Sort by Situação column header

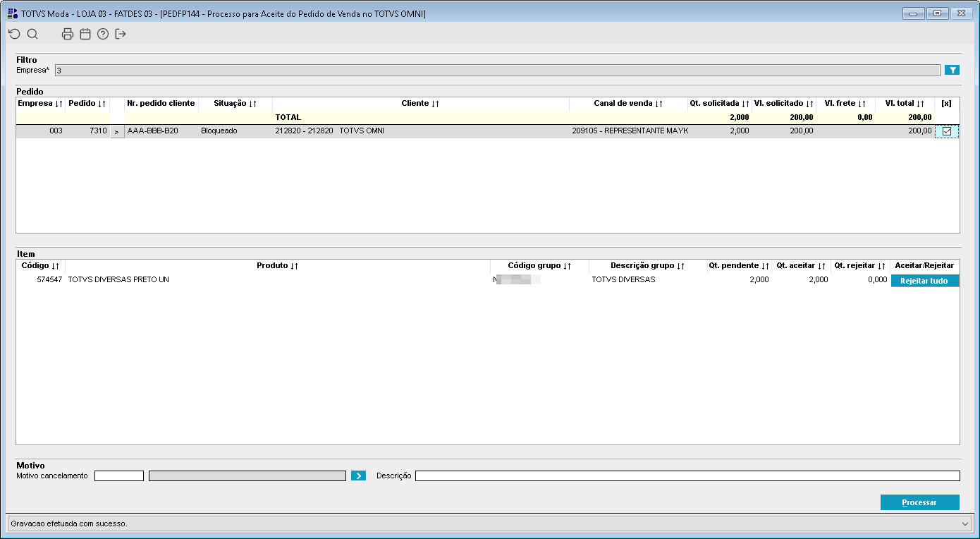tap(235, 104)
